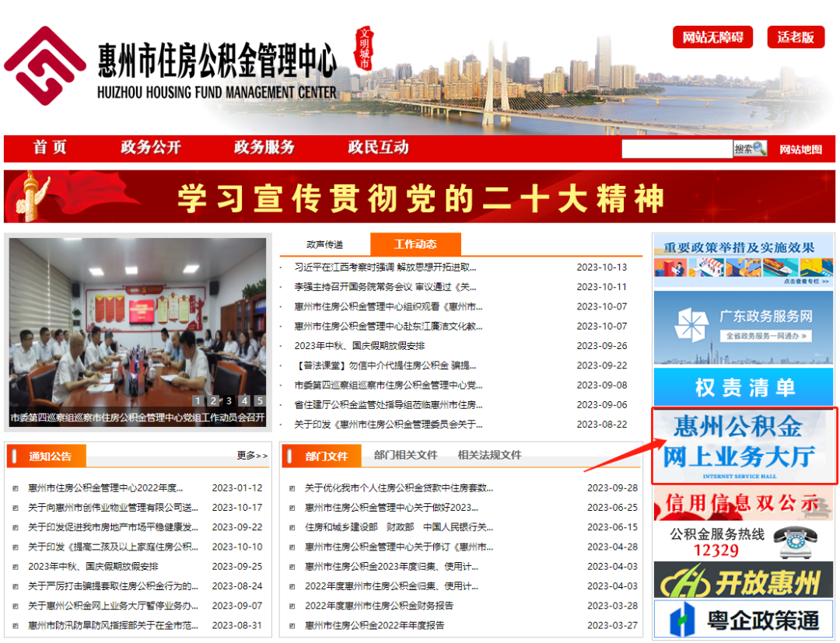Image resolution: width=840 pixels, height=643 pixels.
Task: Open news 惠州市住房公积金管理中心赴东江廉洁文化教
Action: 388,326
